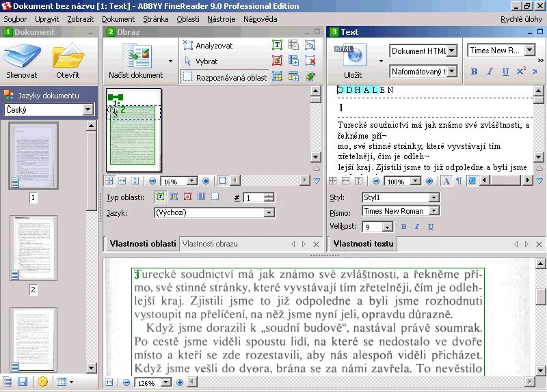The width and height of the screenshot is (547, 392).
Task: Open the Soubor menu
Action: pyautogui.click(x=15, y=19)
